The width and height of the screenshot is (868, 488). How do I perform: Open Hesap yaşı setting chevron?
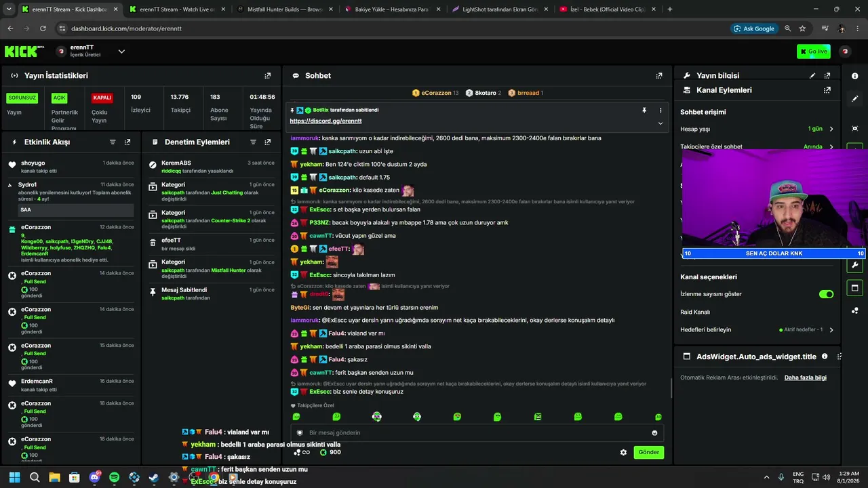tap(831, 129)
